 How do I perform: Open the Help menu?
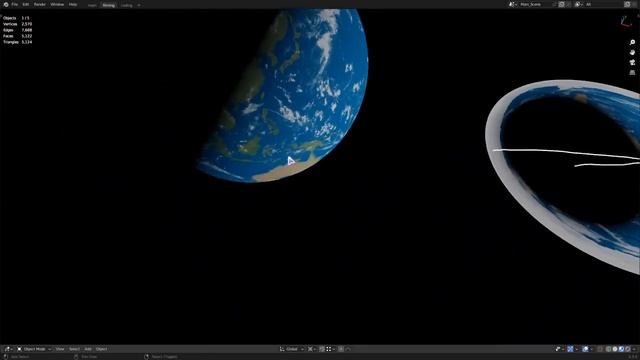coord(73,4)
